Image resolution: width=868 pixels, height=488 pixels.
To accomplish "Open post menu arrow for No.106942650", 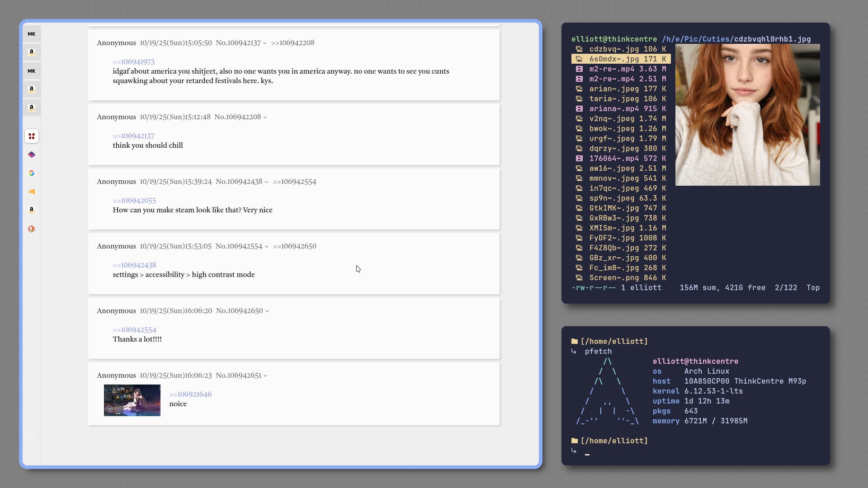I will coord(267,311).
